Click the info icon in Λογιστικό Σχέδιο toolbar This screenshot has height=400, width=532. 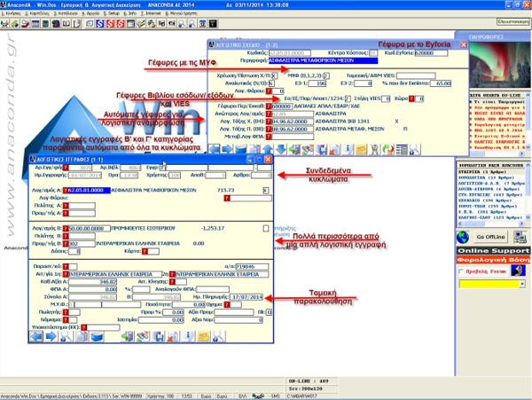(x=348, y=149)
